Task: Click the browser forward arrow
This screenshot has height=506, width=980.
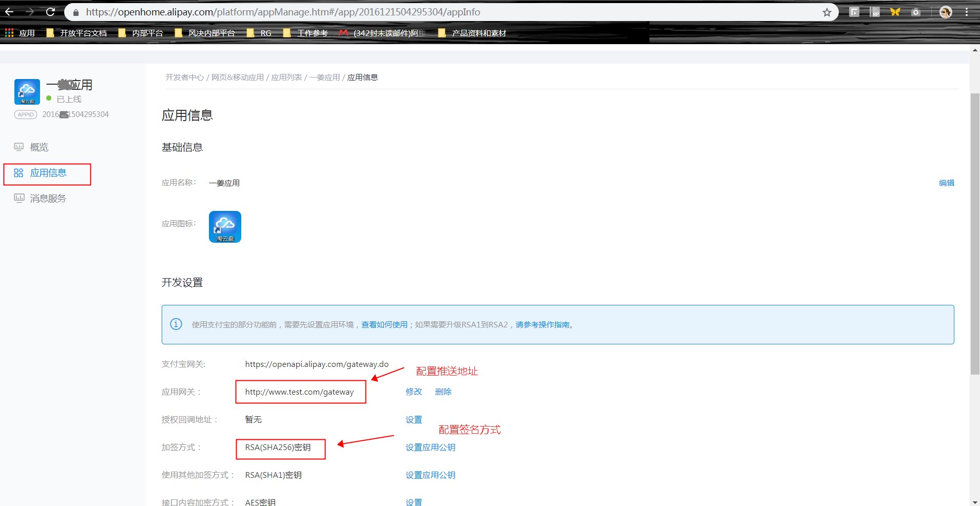Action: (30, 12)
